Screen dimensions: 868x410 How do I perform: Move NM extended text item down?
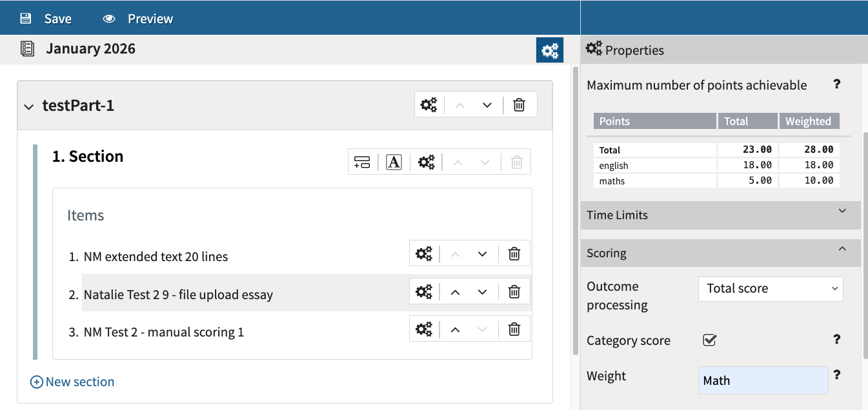point(482,254)
